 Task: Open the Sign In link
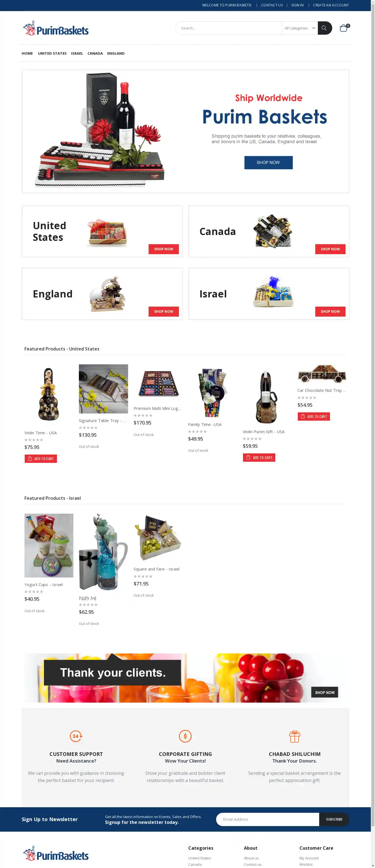[297, 5]
